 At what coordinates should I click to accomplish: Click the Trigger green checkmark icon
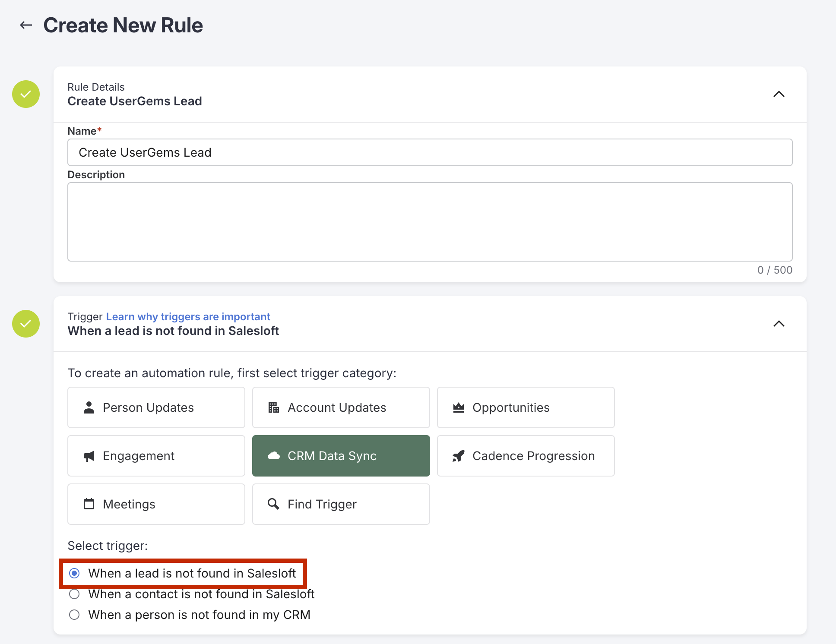pyautogui.click(x=26, y=324)
